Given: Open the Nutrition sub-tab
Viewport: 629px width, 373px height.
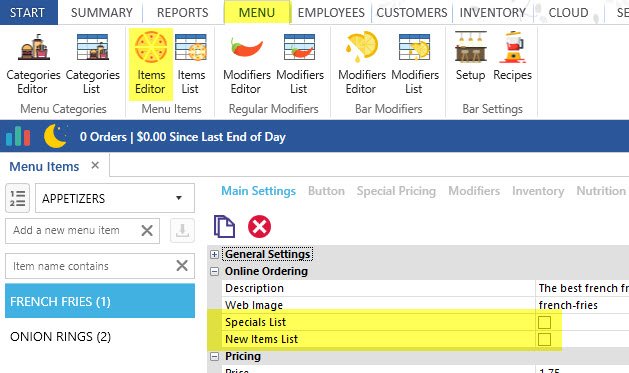Looking at the screenshot, I should point(601,191).
